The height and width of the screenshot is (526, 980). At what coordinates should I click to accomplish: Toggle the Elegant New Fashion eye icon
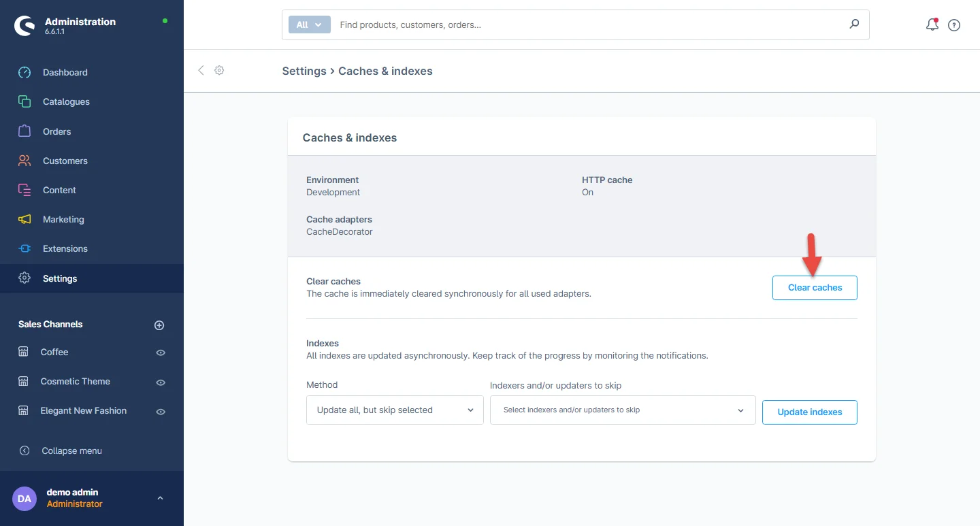(161, 412)
